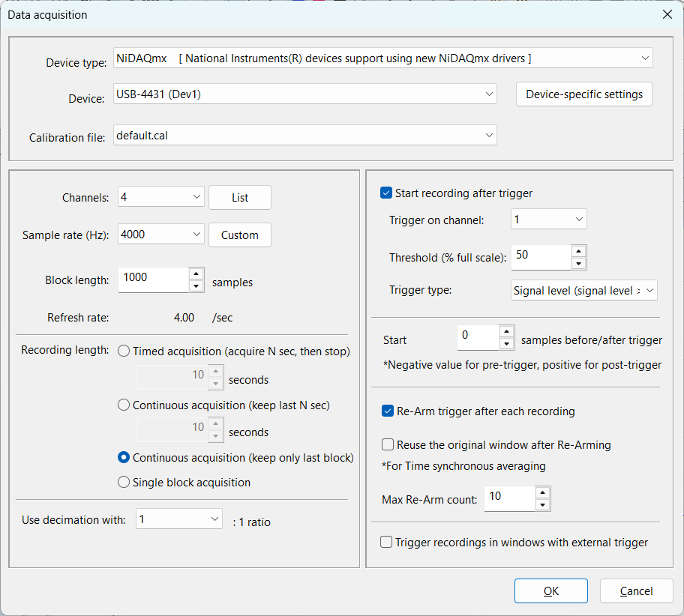Expand the Sample rate (Hz) dropdown

[196, 235]
